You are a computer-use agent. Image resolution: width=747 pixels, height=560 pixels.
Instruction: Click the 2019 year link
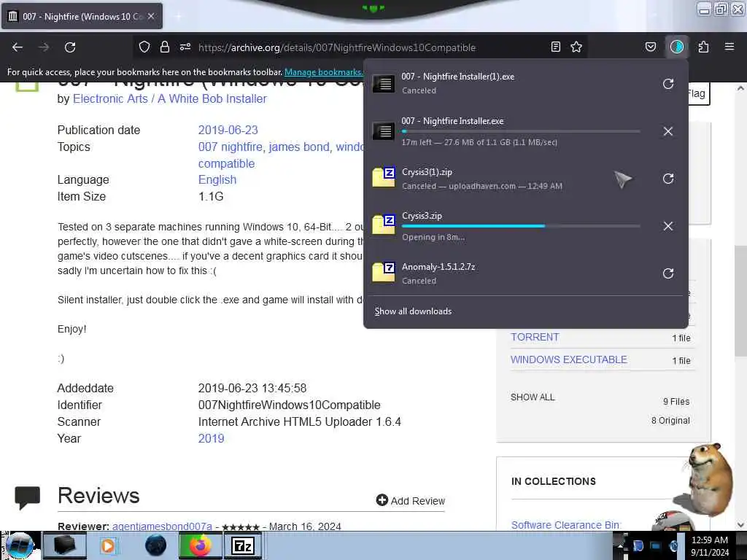[x=211, y=438]
